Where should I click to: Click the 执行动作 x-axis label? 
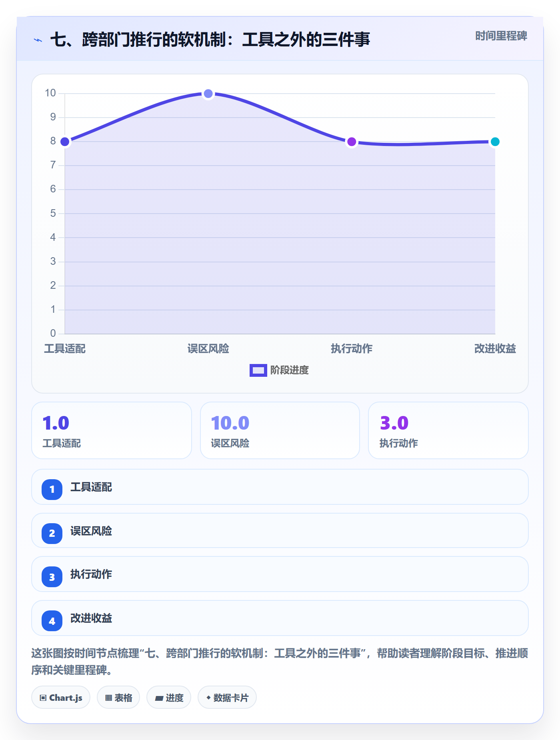pos(352,349)
